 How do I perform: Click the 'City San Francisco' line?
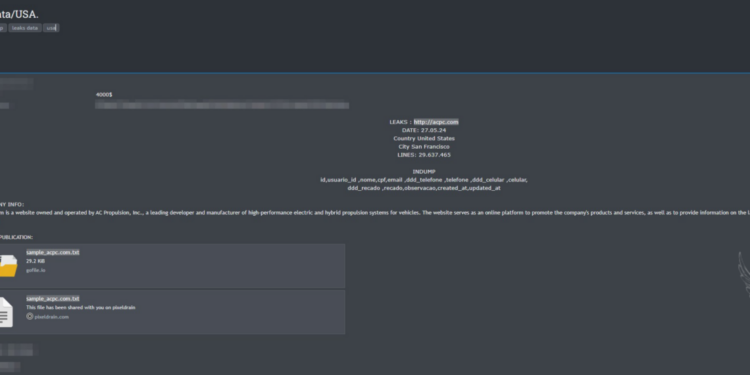[424, 147]
